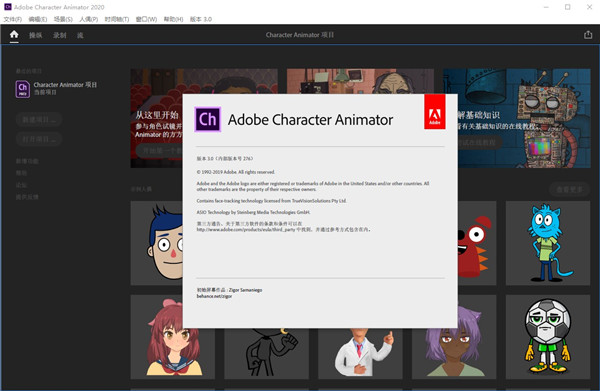
Task: Switch to the 操纵 workspace tab
Action: click(36, 35)
